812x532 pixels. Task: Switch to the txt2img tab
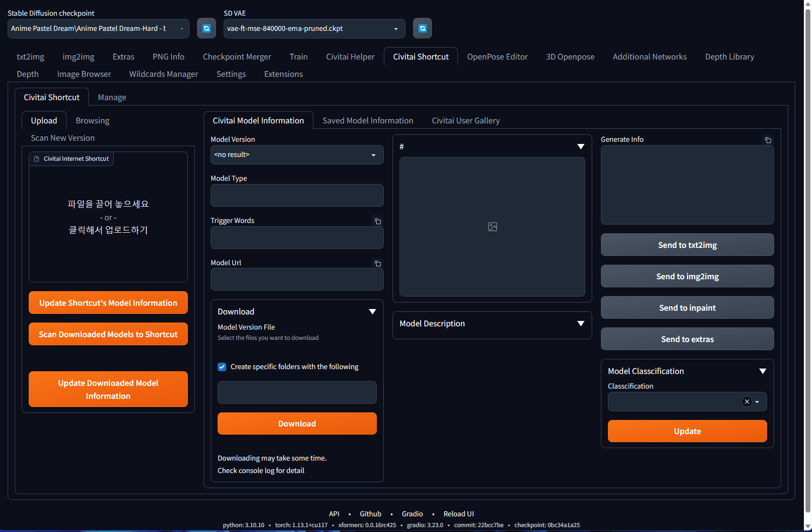coord(30,57)
